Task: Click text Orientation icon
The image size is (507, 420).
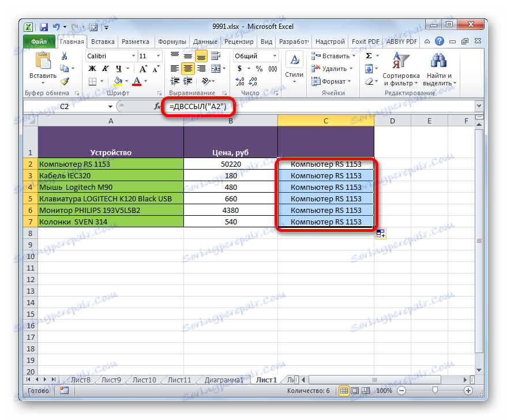Action: (x=206, y=81)
